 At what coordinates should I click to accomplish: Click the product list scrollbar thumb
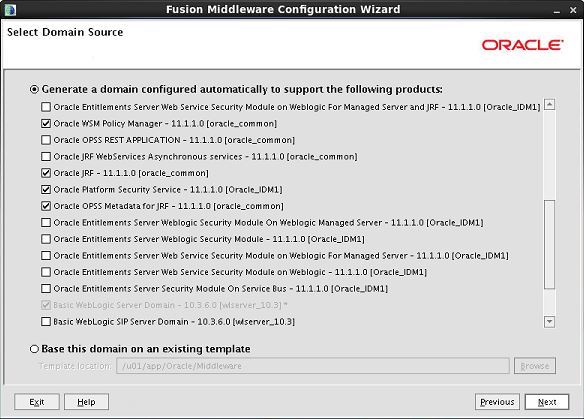point(549,244)
